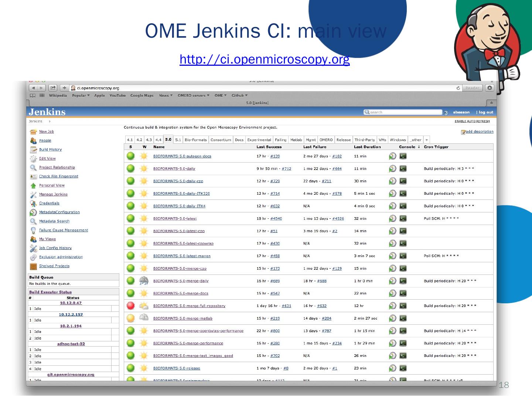
Task: Click the Build History notepad icon
Action: point(33,150)
